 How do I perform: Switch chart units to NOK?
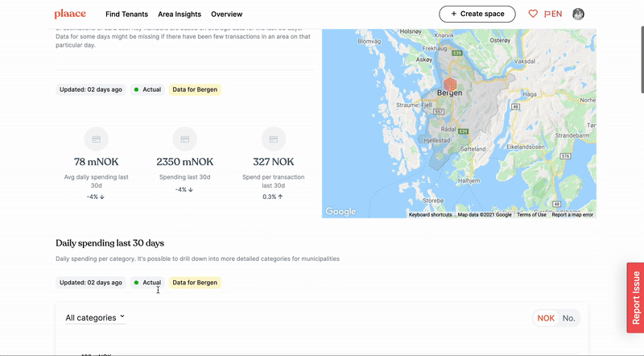coord(546,318)
